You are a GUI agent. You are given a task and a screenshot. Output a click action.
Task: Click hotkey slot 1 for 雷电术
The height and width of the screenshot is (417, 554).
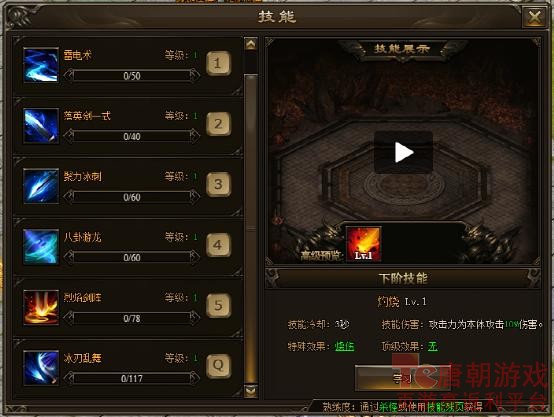(x=218, y=63)
